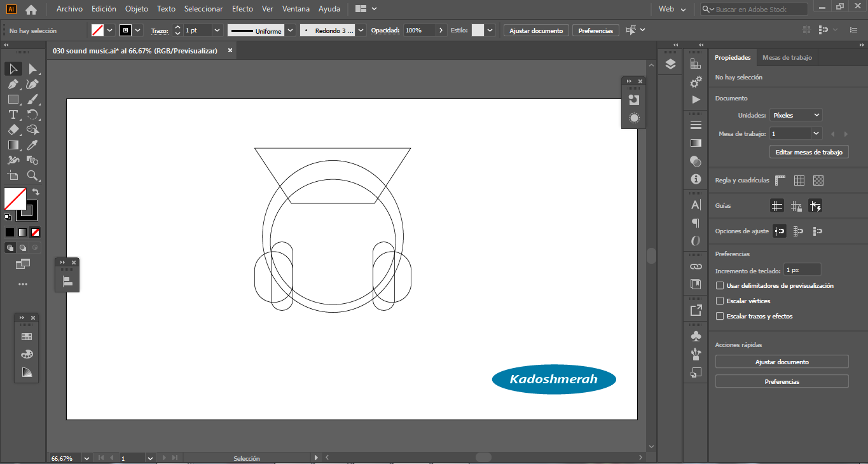Open the Align floating panel icon
Screen dimensions: 868x464
[x=67, y=280]
